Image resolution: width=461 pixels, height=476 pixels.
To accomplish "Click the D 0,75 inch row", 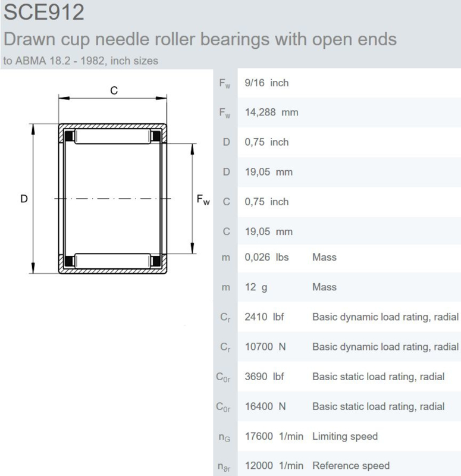I will click(x=337, y=142).
